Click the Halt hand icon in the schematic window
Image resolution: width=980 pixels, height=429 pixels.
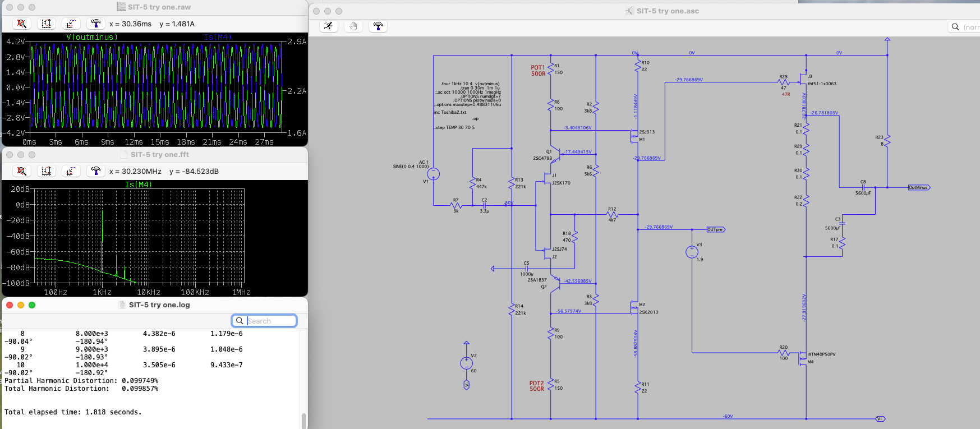point(353,26)
